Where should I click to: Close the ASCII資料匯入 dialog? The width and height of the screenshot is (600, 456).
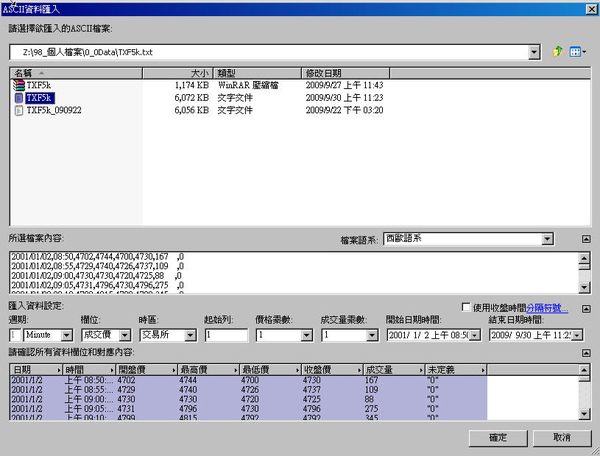pos(592,9)
